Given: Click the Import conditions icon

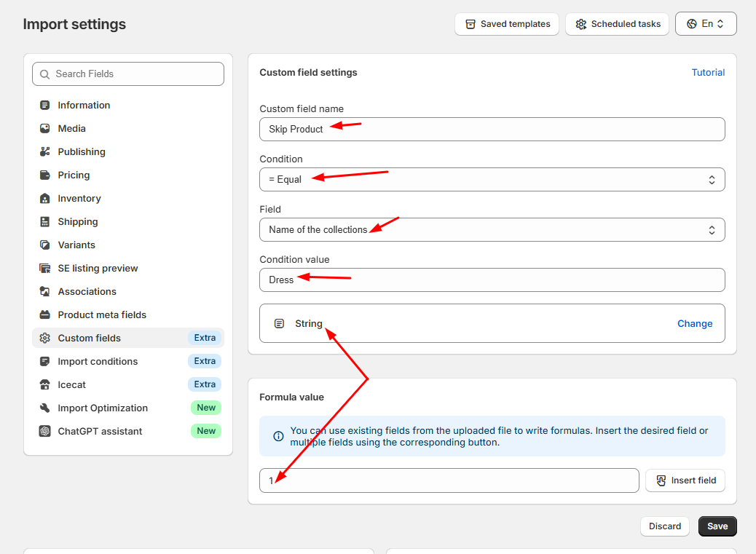Looking at the screenshot, I should point(45,361).
